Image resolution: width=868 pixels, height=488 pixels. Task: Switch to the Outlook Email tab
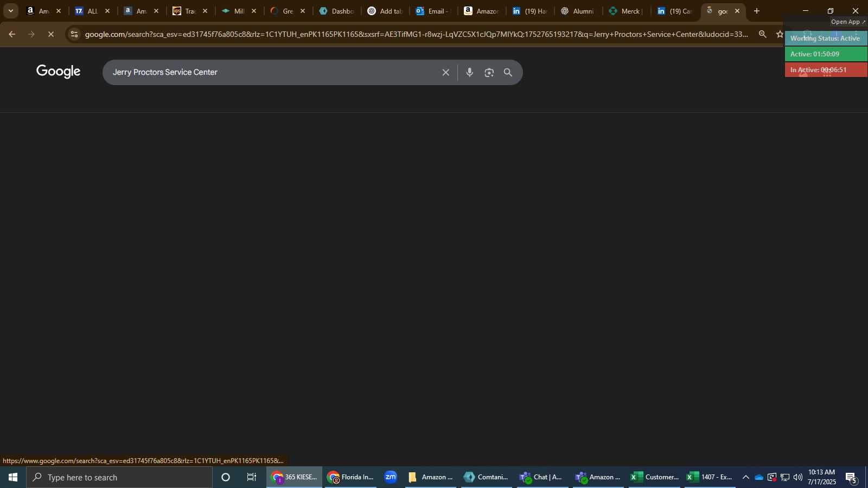pos(433,11)
